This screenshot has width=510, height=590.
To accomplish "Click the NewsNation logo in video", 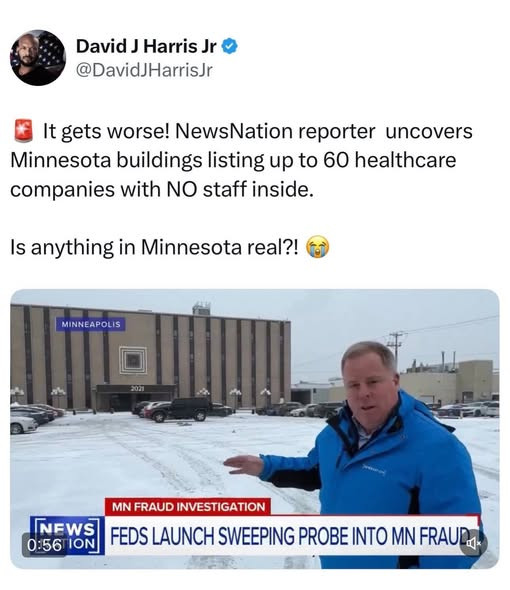I will click(x=67, y=535).
